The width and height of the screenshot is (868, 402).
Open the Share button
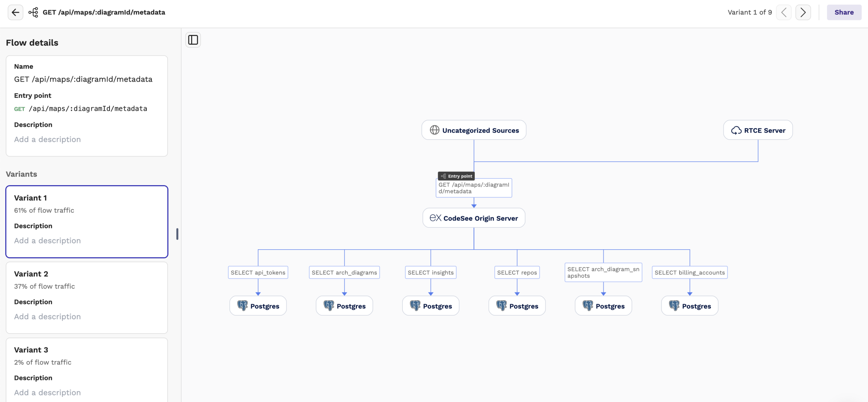point(844,12)
